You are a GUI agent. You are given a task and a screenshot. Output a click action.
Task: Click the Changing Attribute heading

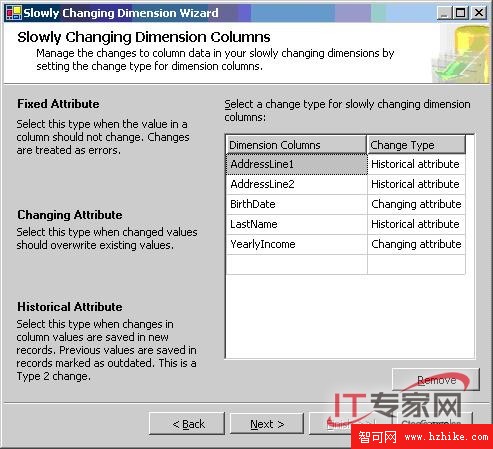pos(70,215)
